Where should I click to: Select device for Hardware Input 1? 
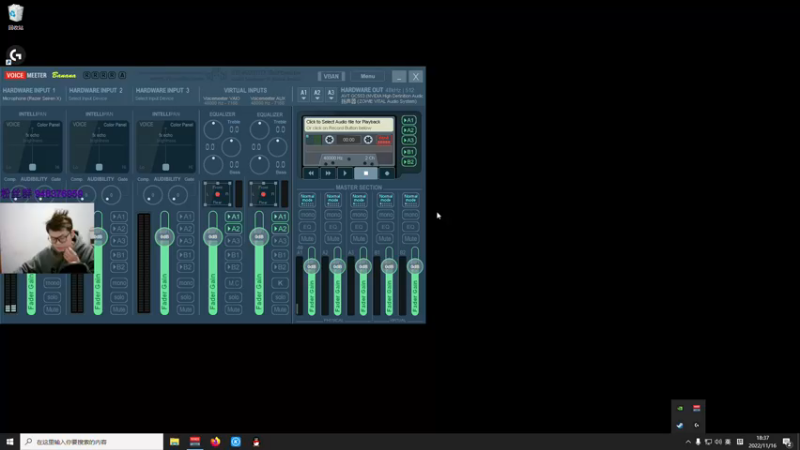pos(32,98)
